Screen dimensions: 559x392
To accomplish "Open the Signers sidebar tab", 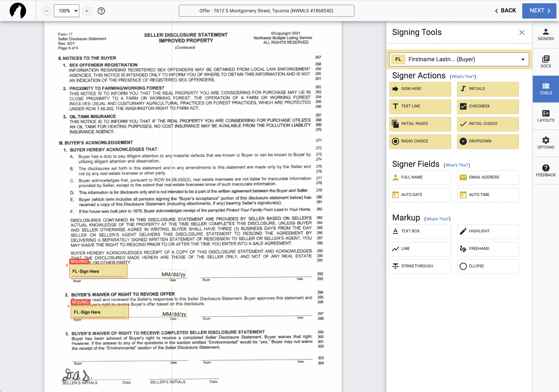I will pos(546,35).
